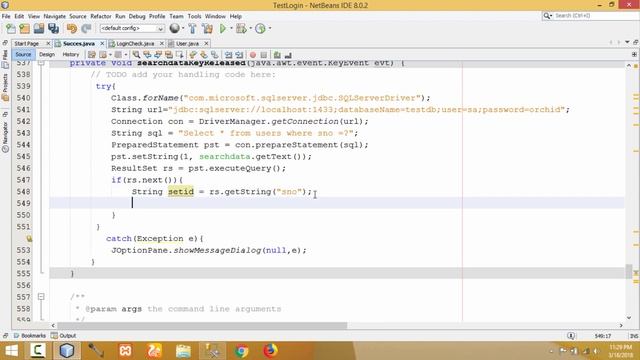Screen dimensions: 640x360
Task: Select the Source view toggle
Action: pyautogui.click(x=23, y=54)
